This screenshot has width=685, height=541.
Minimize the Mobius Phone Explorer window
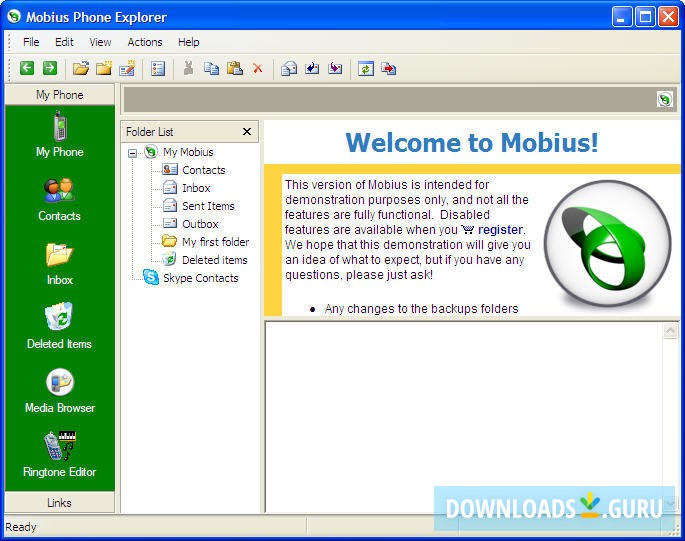pos(621,17)
